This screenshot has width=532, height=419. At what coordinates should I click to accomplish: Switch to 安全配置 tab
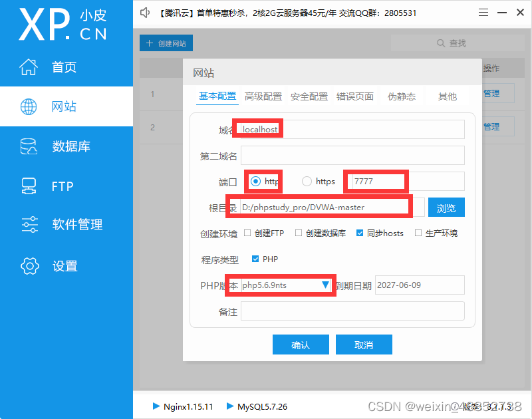click(309, 96)
